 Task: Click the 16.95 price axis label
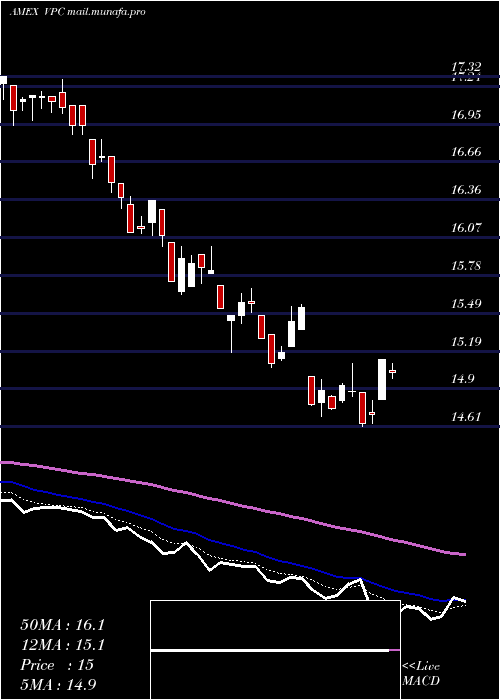466,115
